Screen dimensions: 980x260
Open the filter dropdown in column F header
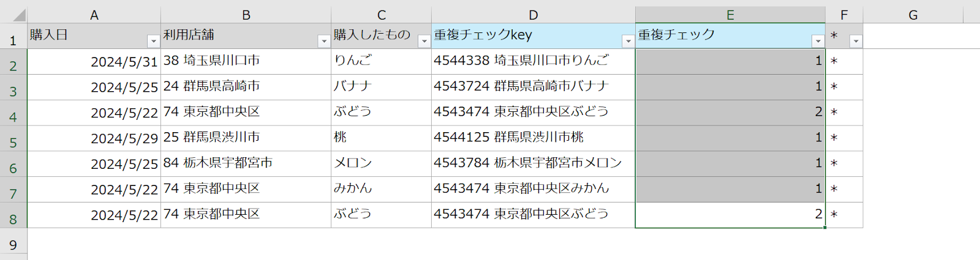(x=856, y=41)
